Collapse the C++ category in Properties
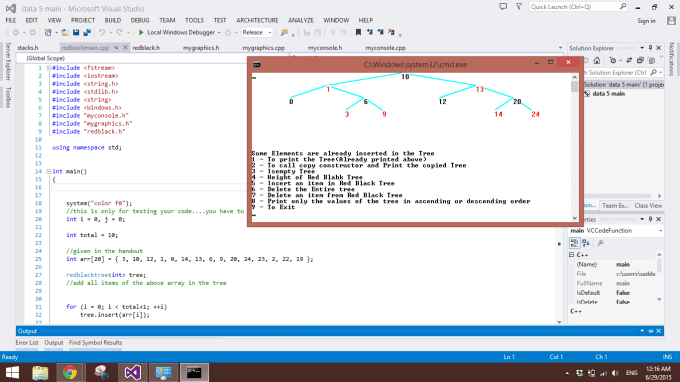This screenshot has width=680, height=382. pyautogui.click(x=572, y=255)
